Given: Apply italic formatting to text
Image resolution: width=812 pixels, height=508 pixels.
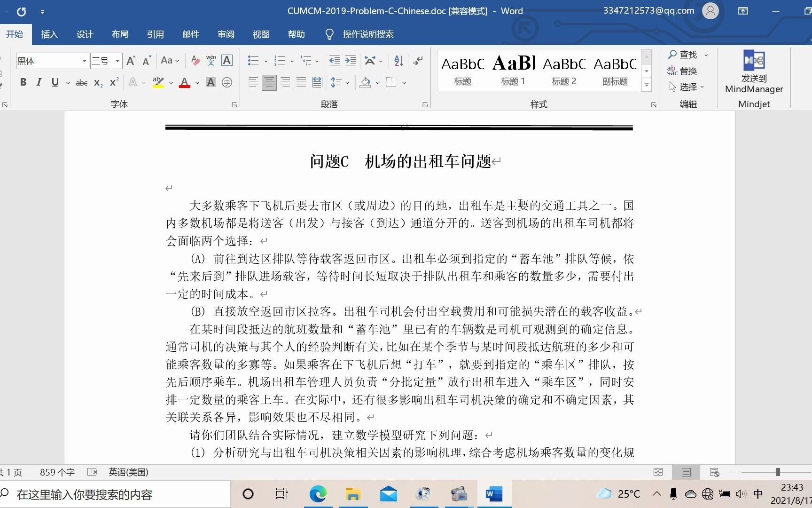Looking at the screenshot, I should coord(39,82).
